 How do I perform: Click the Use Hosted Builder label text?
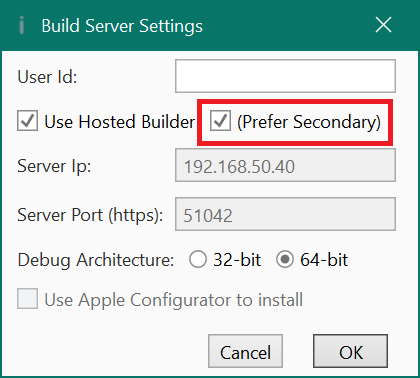[x=120, y=122]
